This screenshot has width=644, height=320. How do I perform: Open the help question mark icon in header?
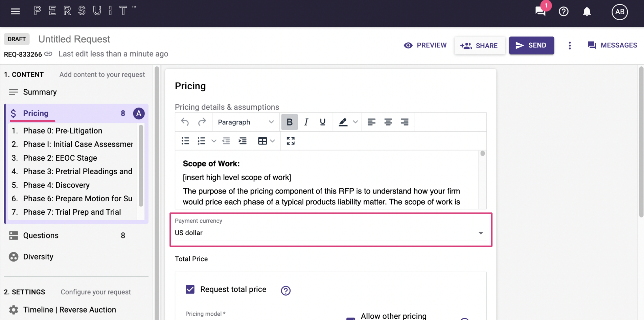(563, 11)
